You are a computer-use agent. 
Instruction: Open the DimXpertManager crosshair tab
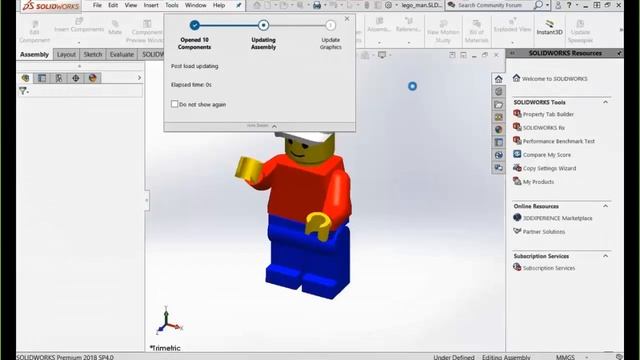[x=76, y=78]
